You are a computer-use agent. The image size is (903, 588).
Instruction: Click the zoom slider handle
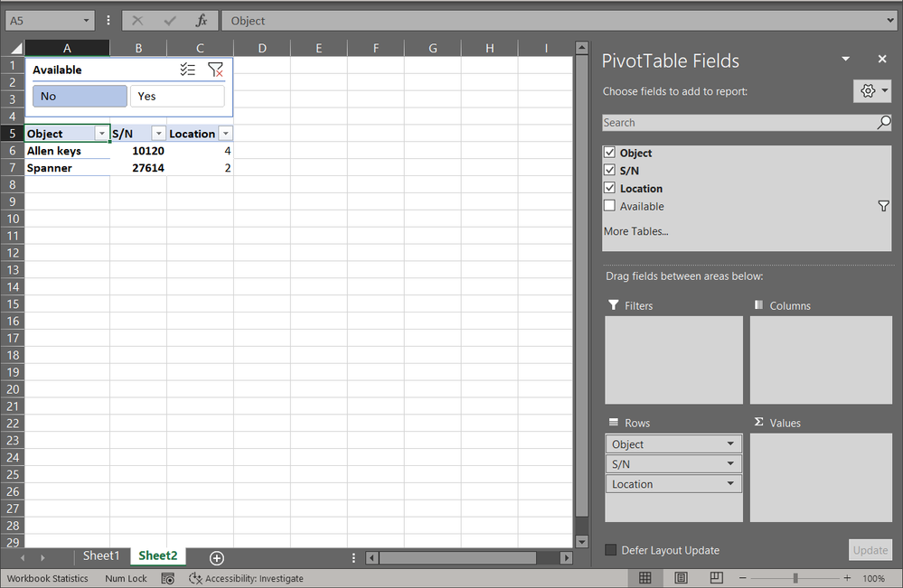[795, 578]
